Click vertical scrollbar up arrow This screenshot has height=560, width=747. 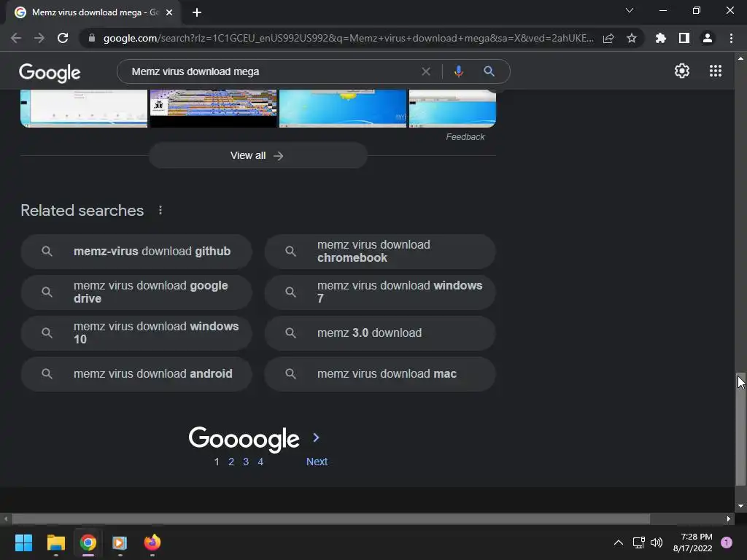click(740, 58)
